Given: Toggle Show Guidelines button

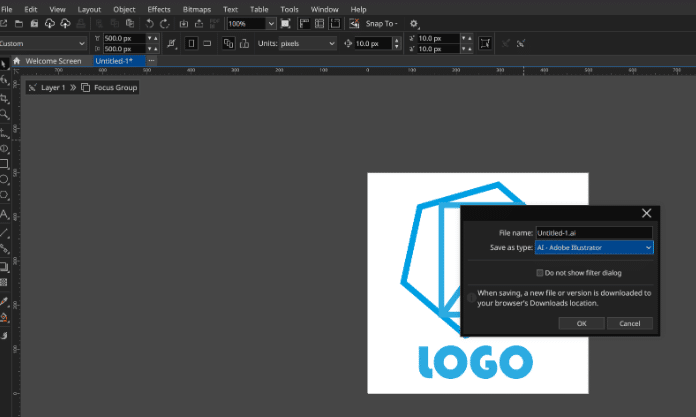Looking at the screenshot, I should 335,24.
